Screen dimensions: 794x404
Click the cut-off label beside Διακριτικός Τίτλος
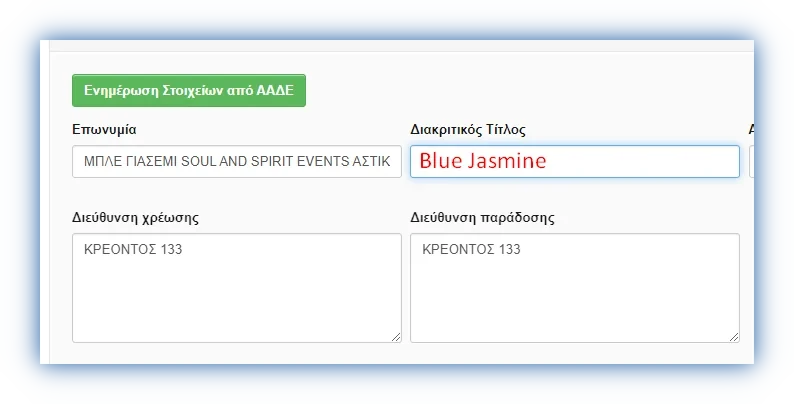(x=750, y=130)
